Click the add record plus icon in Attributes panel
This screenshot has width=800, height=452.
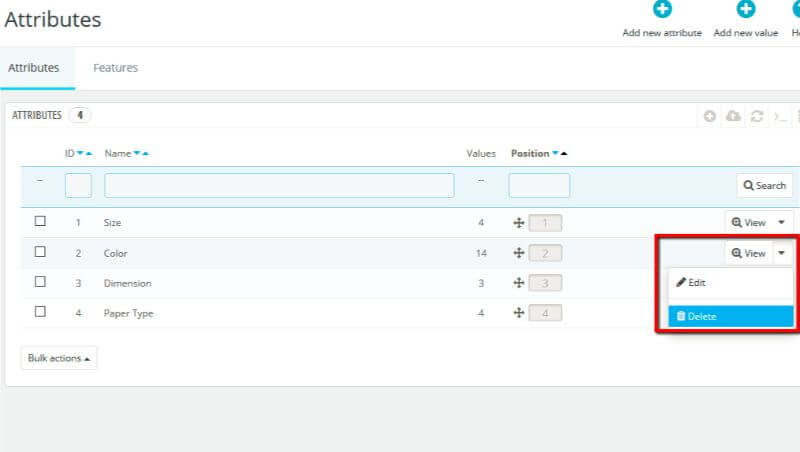click(x=710, y=116)
